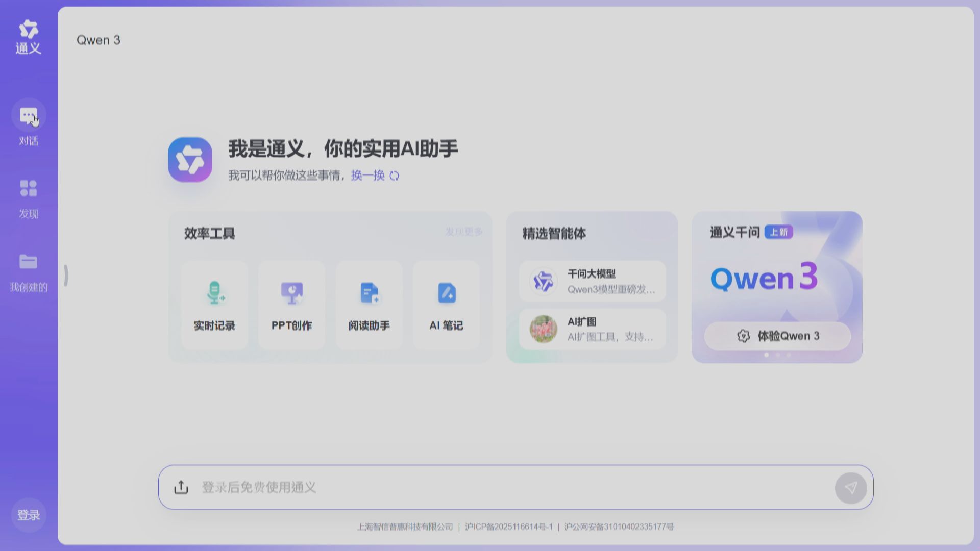Select the second carousel dot under Qwen3 card

tap(777, 356)
